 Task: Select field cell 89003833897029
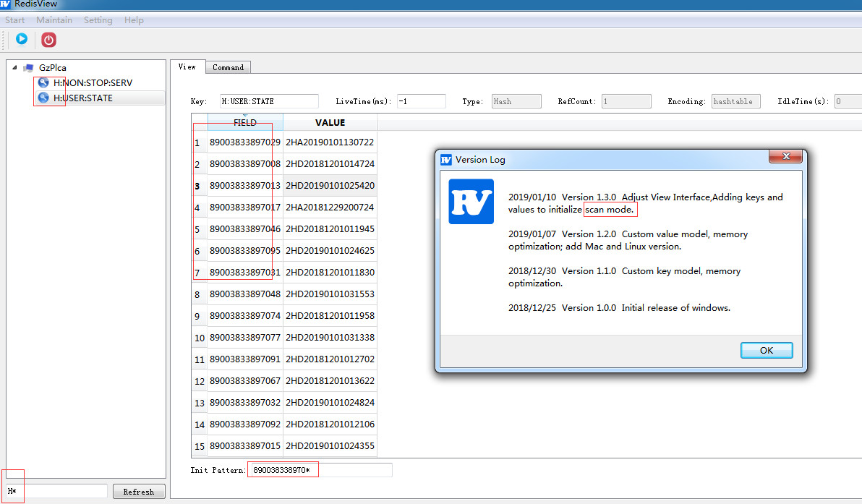click(x=245, y=142)
